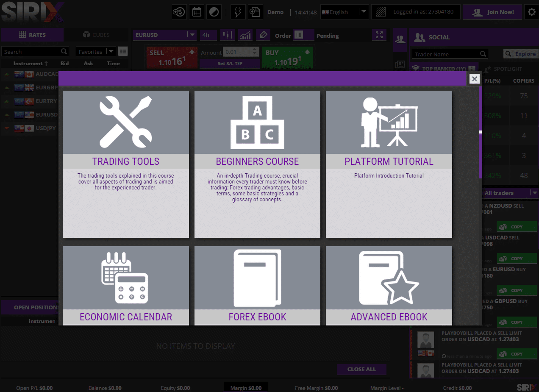Image resolution: width=539 pixels, height=392 pixels.
Task: Toggle the Order/Pending switch
Action: 303,35
